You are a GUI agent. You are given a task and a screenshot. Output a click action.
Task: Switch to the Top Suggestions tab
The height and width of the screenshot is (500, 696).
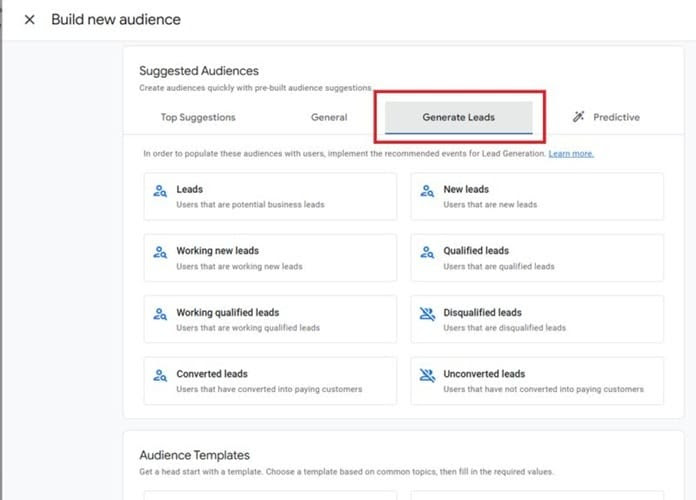[x=198, y=117]
